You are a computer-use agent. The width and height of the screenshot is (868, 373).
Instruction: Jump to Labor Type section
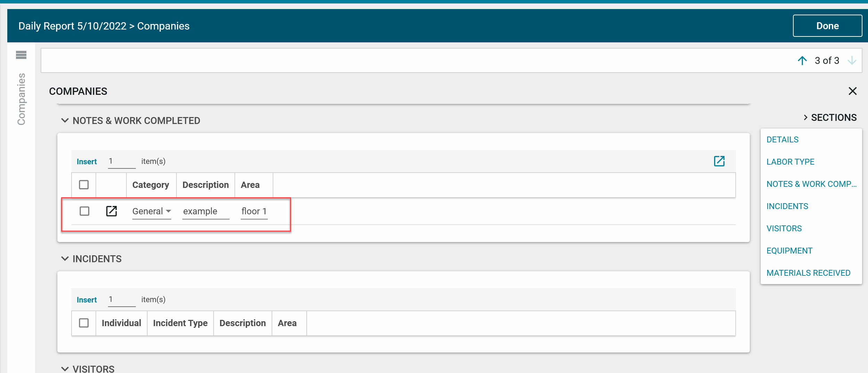click(790, 162)
